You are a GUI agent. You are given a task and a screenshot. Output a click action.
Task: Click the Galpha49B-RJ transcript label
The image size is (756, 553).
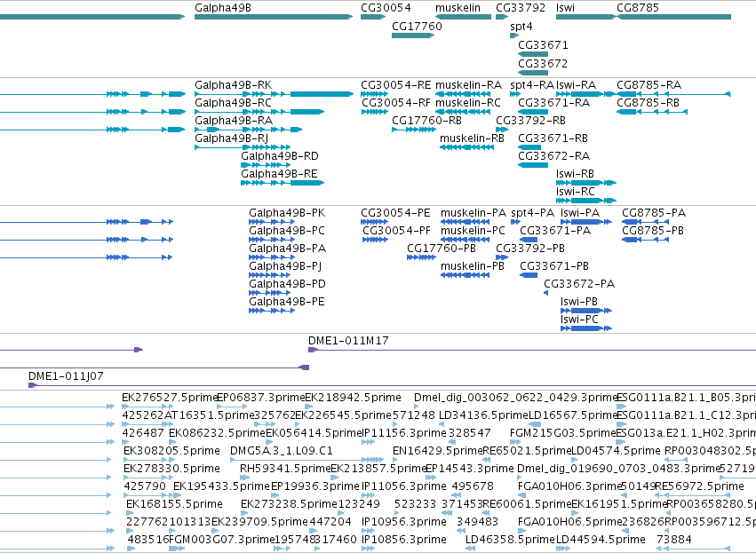(232, 138)
